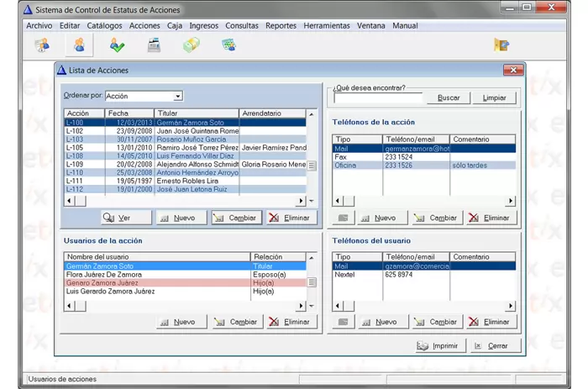Image resolution: width=588 pixels, height=389 pixels.
Task: Open the cash register toolbar icon
Action: coord(154,45)
